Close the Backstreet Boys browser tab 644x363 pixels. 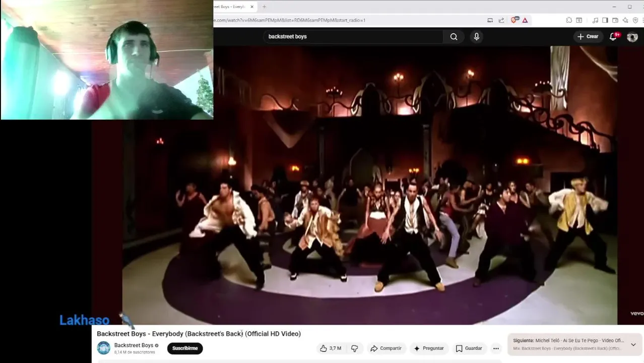click(x=252, y=7)
